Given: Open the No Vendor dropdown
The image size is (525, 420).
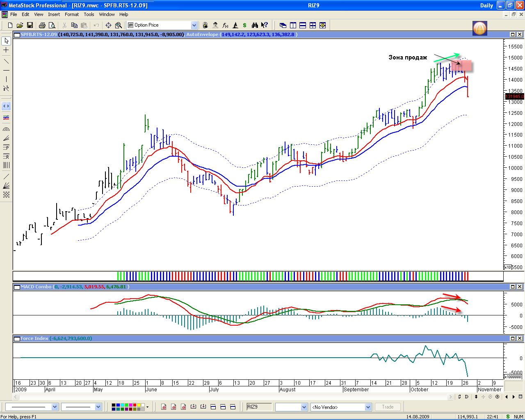Looking at the screenshot, I should click(x=368, y=407).
